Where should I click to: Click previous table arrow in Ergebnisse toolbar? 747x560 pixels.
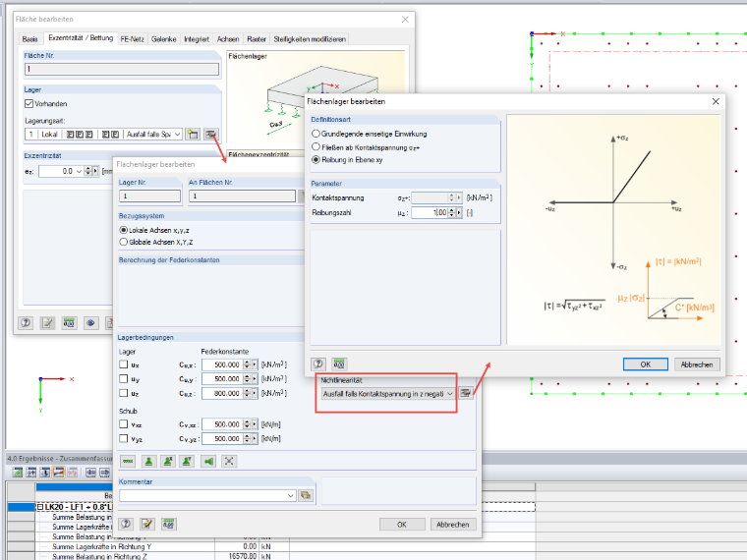point(90,473)
